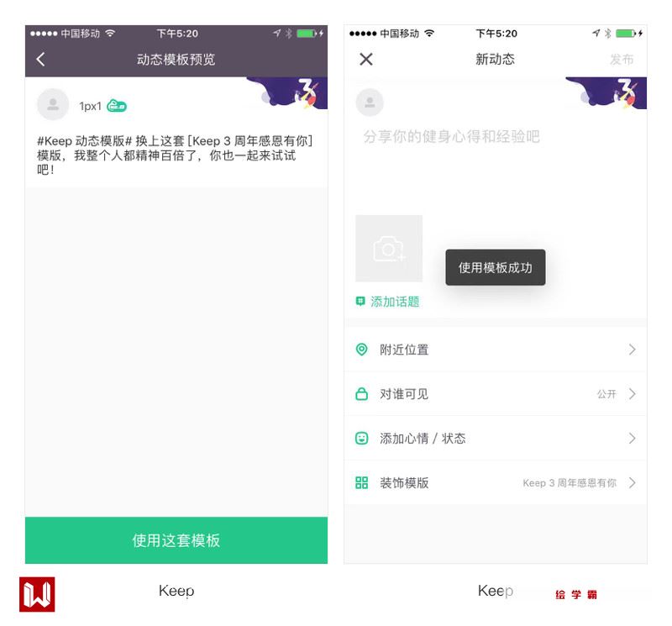Tap the 动态模板预览 title

pyautogui.click(x=176, y=59)
